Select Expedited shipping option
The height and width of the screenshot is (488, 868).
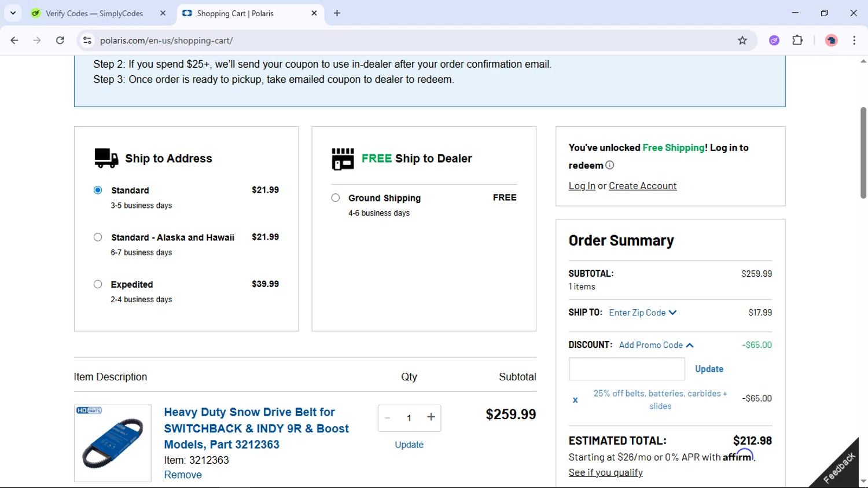tap(98, 284)
